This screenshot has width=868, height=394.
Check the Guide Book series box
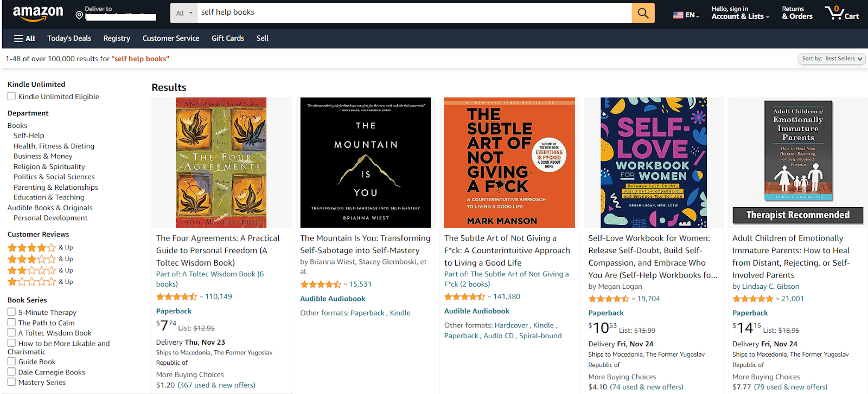(x=11, y=361)
